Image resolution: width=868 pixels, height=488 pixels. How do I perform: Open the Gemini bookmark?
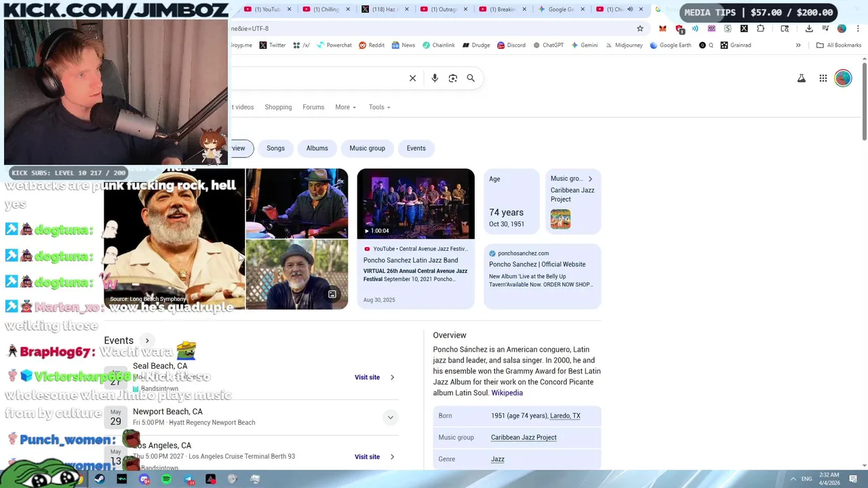(585, 45)
